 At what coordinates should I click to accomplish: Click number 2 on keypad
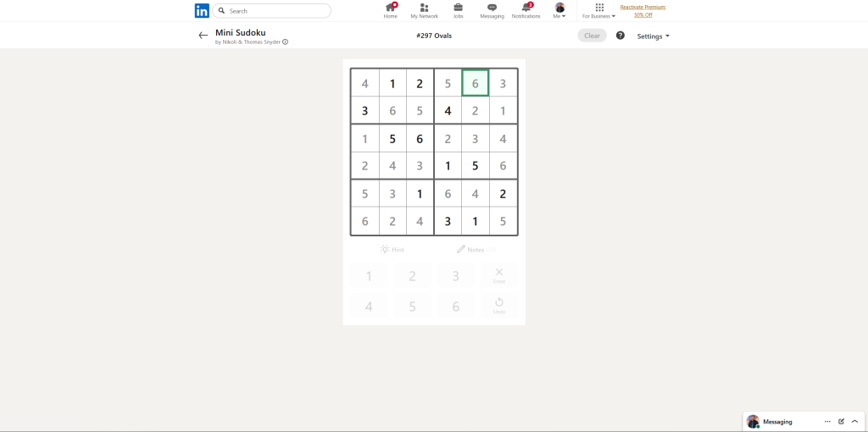point(413,276)
